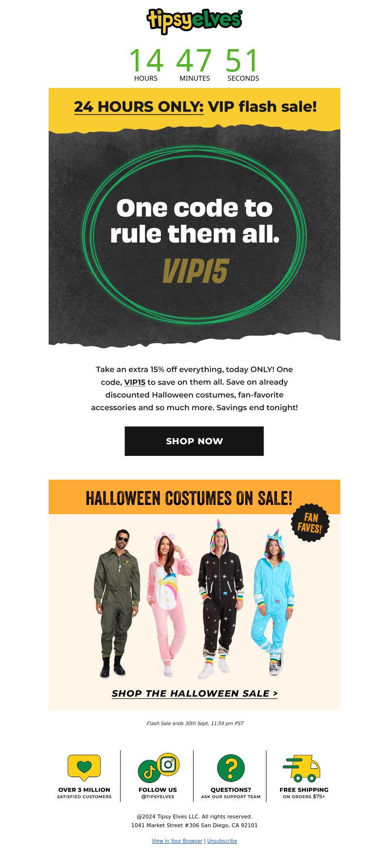Image resolution: width=389 pixels, height=868 pixels.
Task: Click Halloween Costumes On Sale orange header
Action: 194,497
